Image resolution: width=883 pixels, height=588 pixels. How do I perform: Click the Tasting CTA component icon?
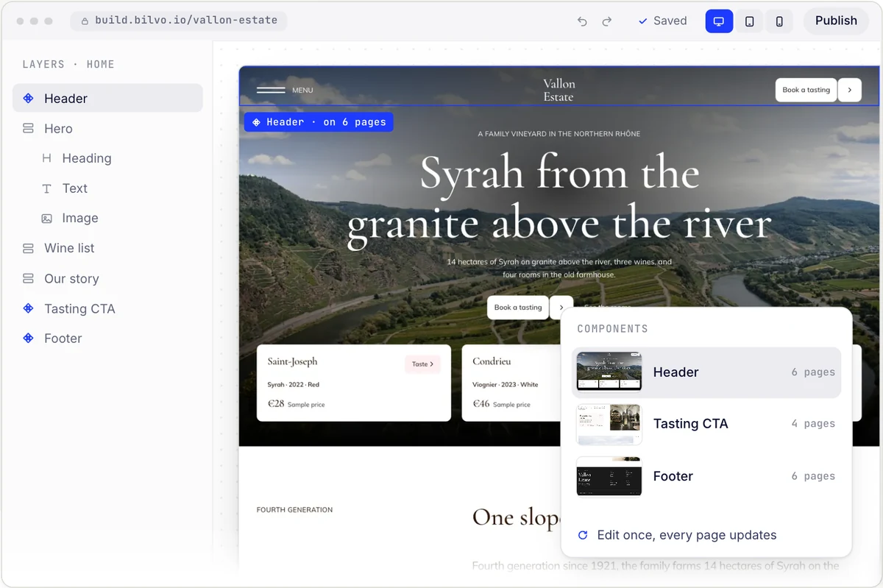click(x=28, y=308)
